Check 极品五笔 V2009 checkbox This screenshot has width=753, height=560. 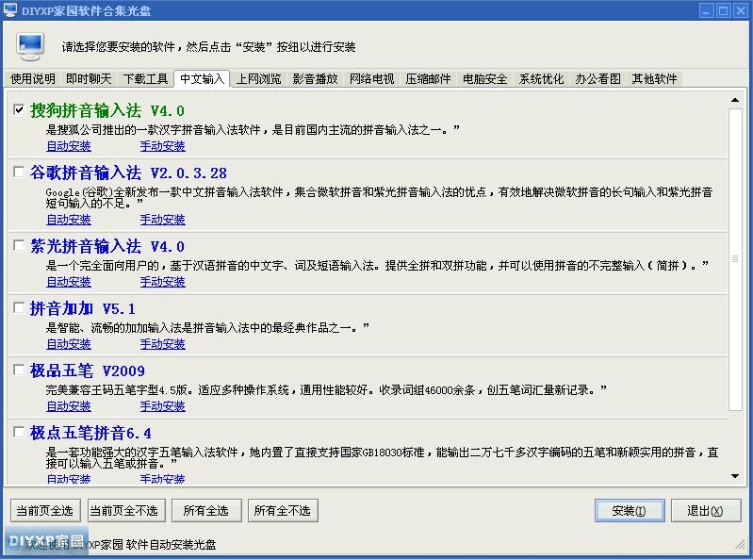click(x=19, y=370)
